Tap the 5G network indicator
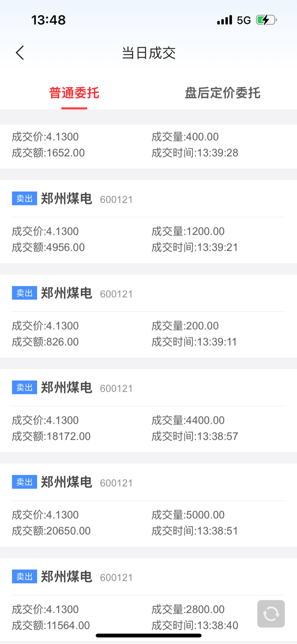 pos(244,20)
